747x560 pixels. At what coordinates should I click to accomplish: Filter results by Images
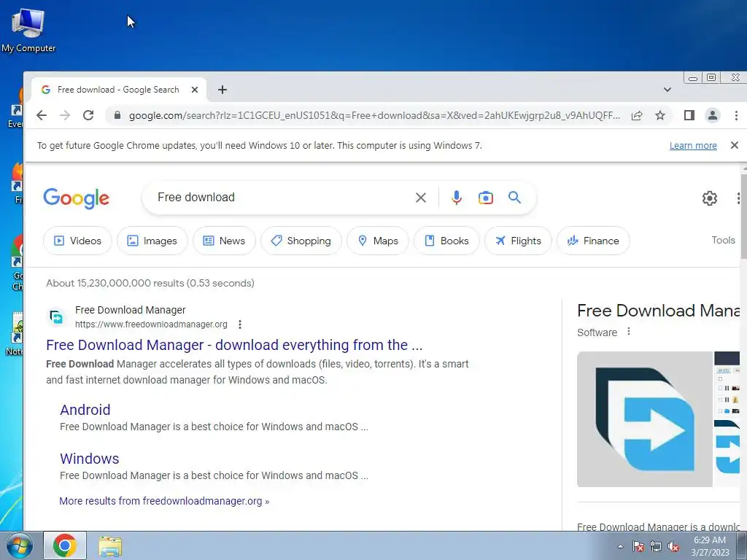point(152,241)
